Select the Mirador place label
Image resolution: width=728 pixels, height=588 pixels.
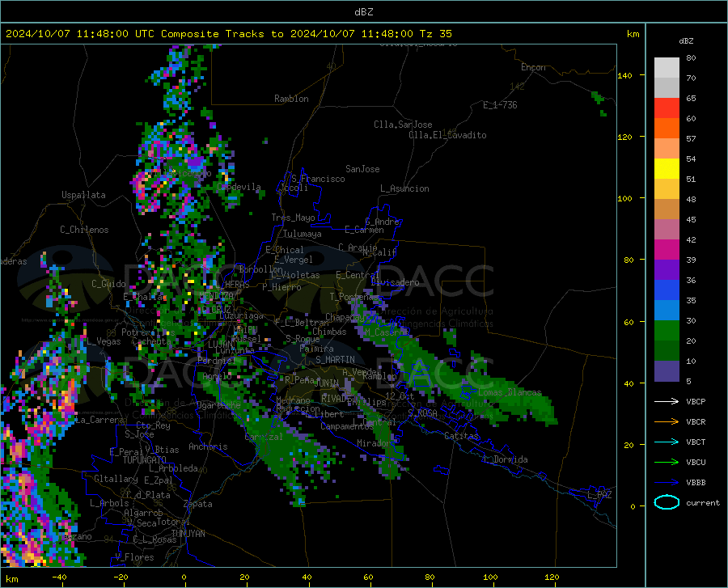[374, 443]
